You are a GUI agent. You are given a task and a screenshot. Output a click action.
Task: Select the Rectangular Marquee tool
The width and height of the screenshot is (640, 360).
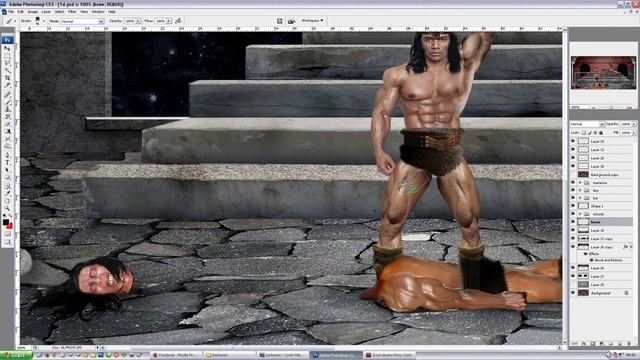click(x=7, y=56)
